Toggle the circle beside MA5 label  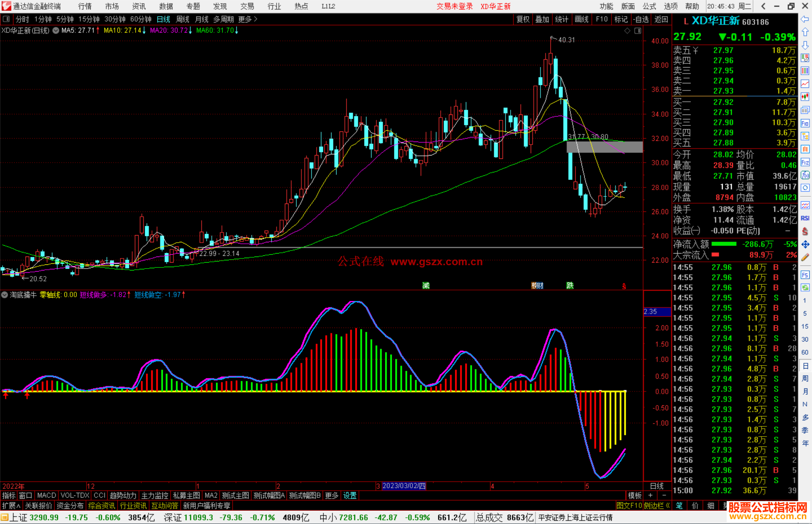pos(56,30)
